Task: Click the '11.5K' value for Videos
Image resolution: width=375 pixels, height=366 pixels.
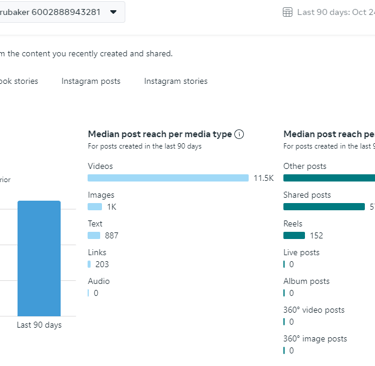Action: [x=263, y=178]
